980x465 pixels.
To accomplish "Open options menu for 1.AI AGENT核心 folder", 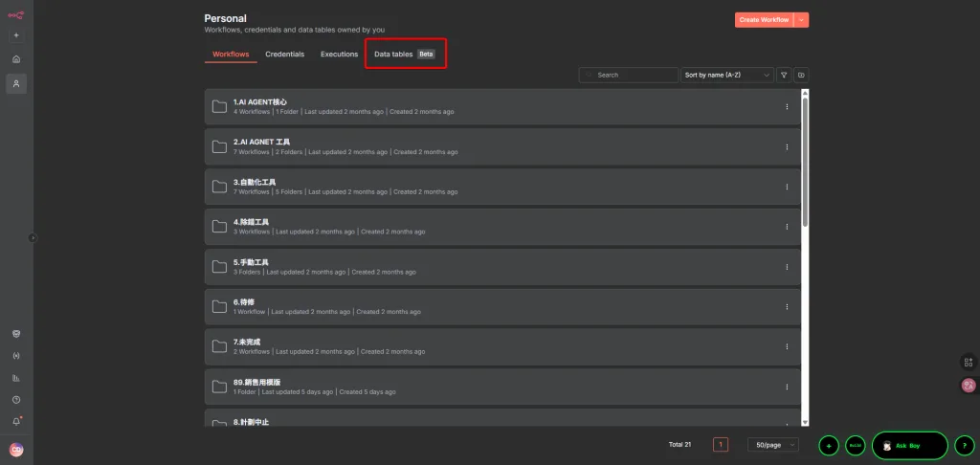I will (787, 107).
